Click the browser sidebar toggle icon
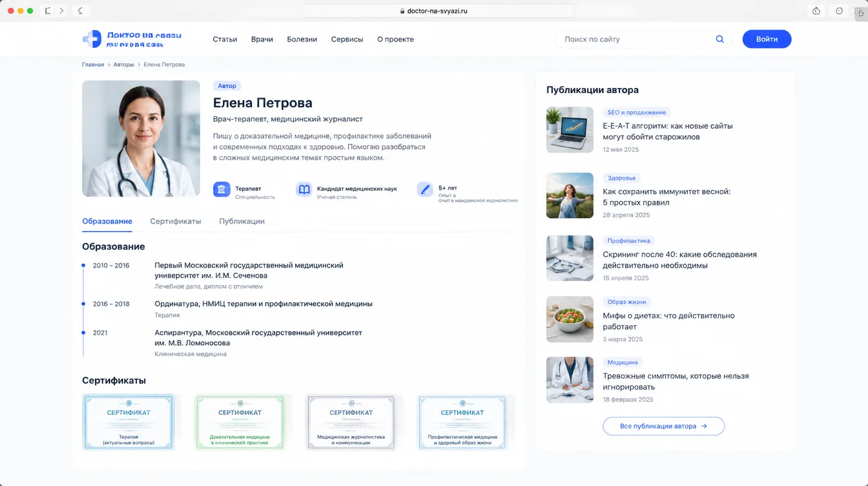This screenshot has height=486, width=868. (48, 11)
